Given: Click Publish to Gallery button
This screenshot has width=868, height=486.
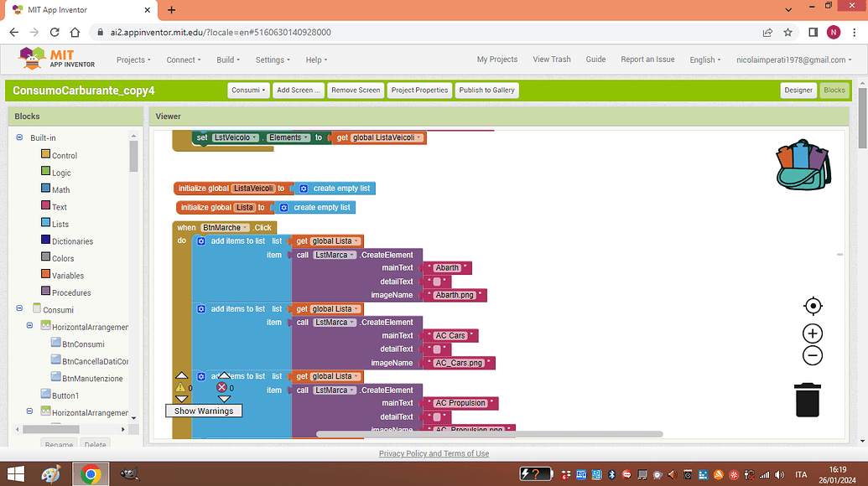Looking at the screenshot, I should (486, 90).
